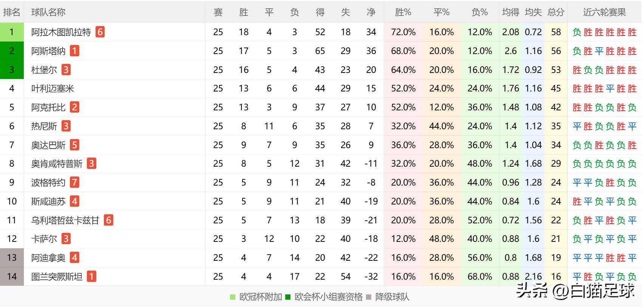The image size is (644, 308).
Task: Click the red badge next to 图兰突厥斯坦
Action: click(x=91, y=277)
